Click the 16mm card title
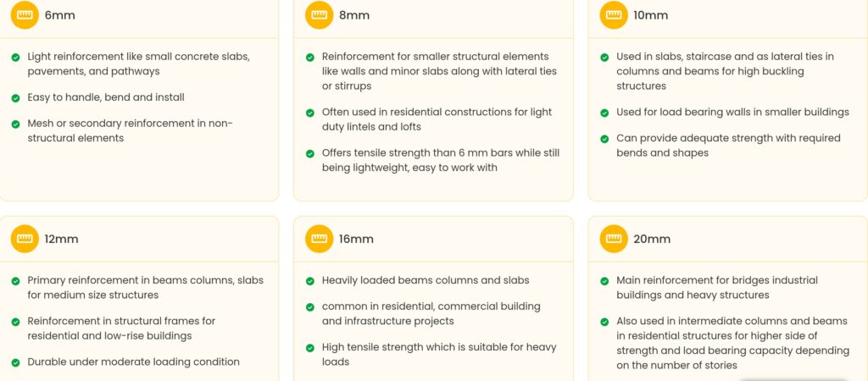868x381 pixels. click(x=356, y=239)
